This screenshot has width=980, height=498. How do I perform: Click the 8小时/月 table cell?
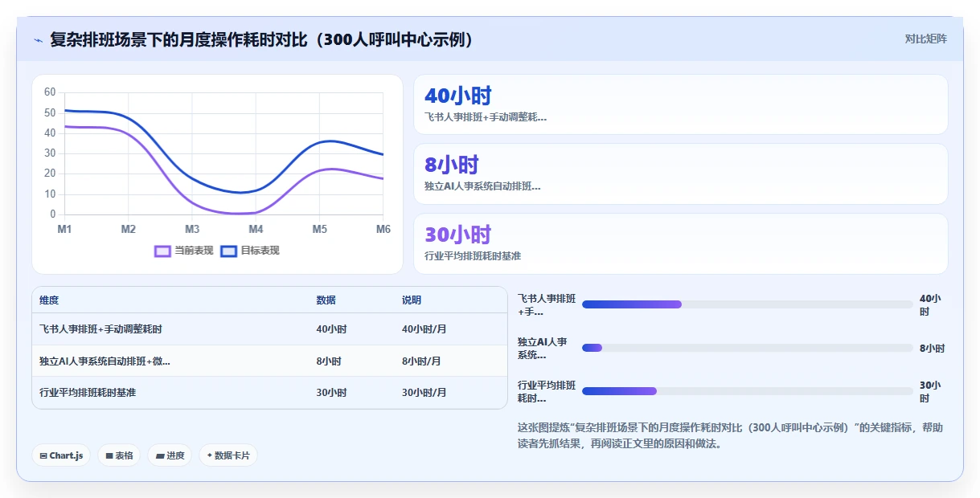(421, 361)
